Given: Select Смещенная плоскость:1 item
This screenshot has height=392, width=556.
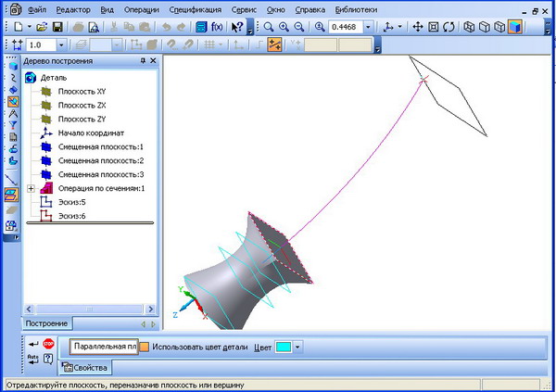Looking at the screenshot, I should point(101,146).
